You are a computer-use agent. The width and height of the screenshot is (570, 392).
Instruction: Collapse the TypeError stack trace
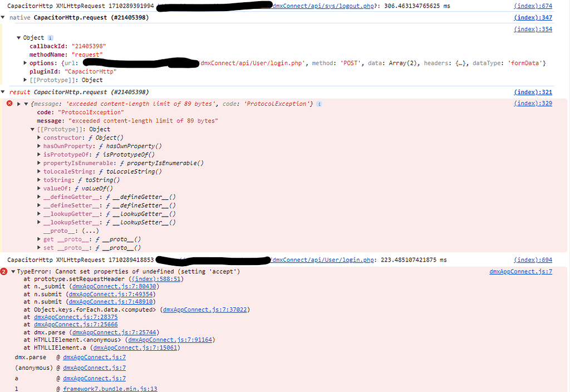point(13,272)
